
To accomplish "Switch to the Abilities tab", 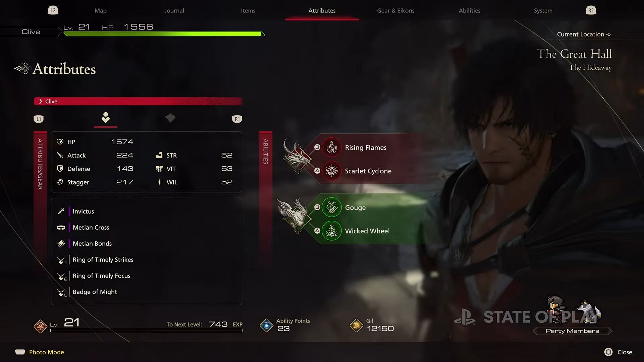I will click(x=470, y=10).
